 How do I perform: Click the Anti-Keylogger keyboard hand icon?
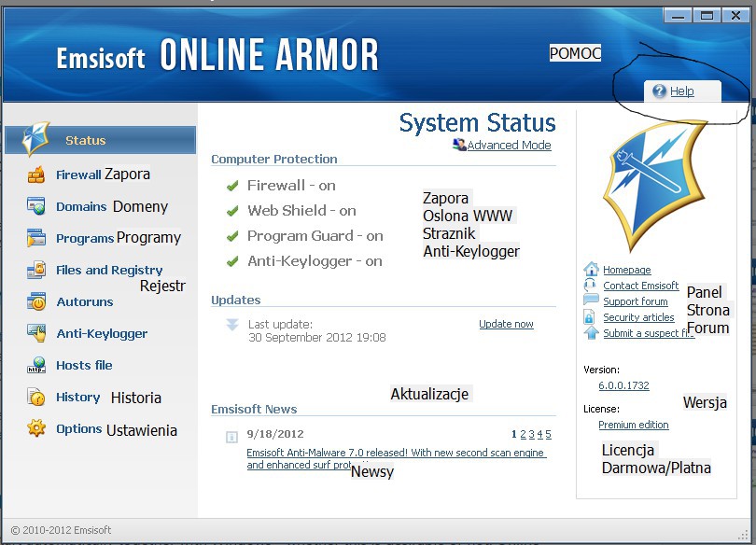tap(36, 333)
